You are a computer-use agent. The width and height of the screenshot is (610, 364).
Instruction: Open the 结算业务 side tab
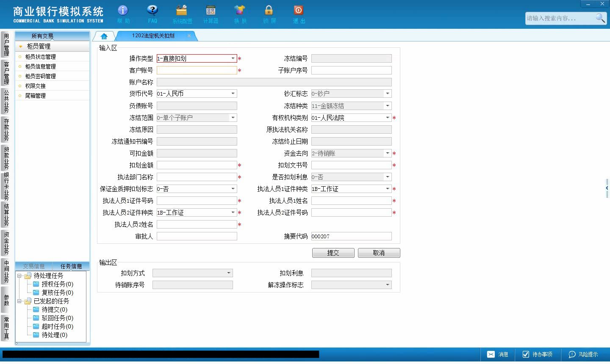[6, 215]
